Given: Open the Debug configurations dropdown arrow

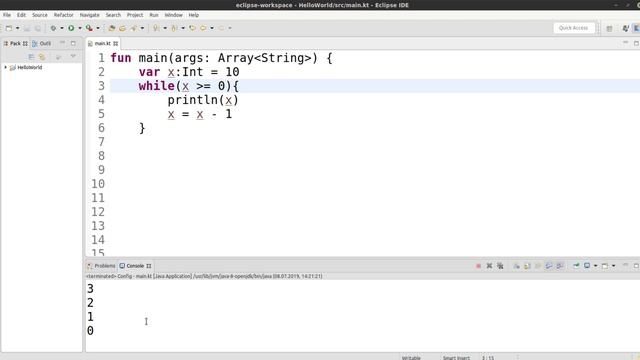Looking at the screenshot, I should [62, 28].
